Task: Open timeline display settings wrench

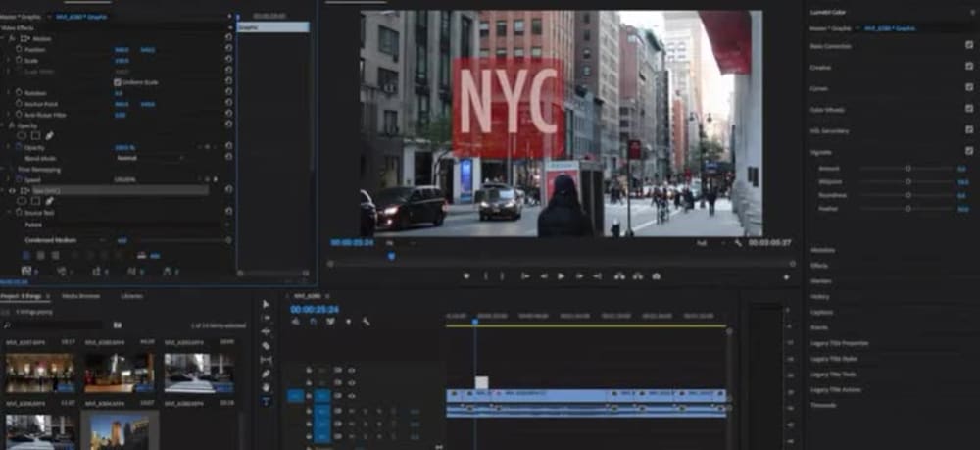Action: pos(367,322)
